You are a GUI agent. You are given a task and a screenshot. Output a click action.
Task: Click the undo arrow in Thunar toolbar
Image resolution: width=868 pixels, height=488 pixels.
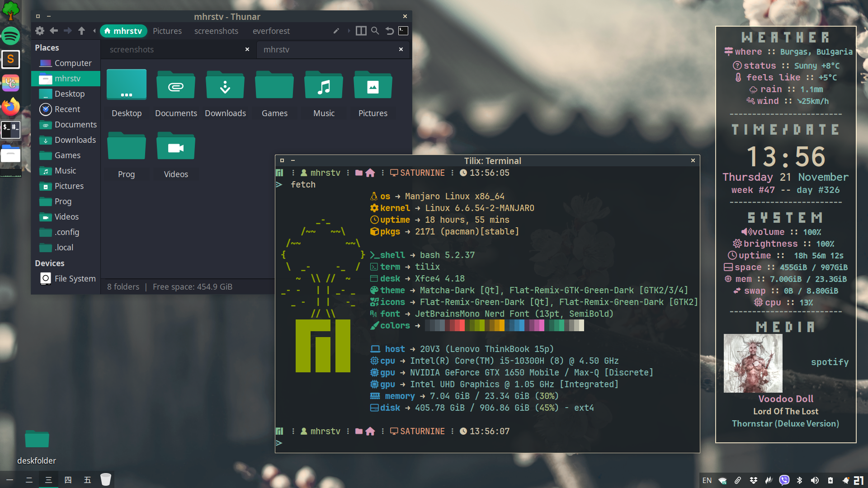point(390,31)
